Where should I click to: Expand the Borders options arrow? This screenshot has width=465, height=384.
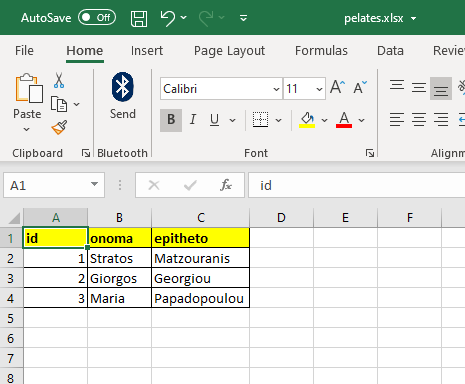click(279, 120)
